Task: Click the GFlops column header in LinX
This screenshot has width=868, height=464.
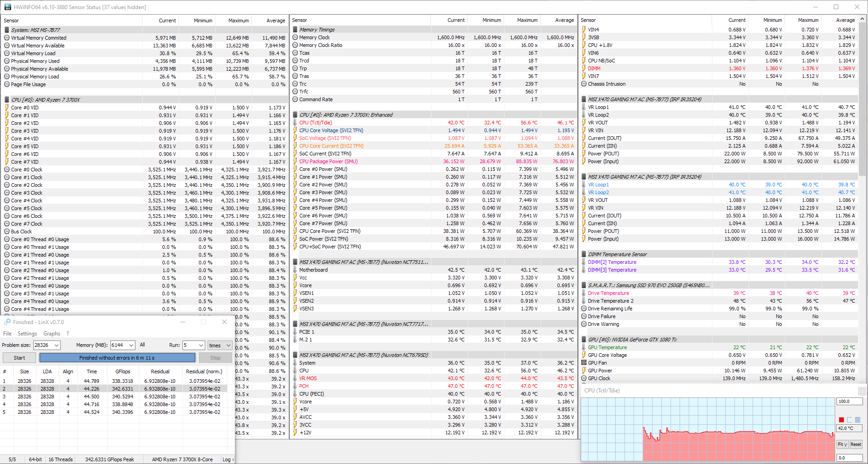Action: click(123, 371)
